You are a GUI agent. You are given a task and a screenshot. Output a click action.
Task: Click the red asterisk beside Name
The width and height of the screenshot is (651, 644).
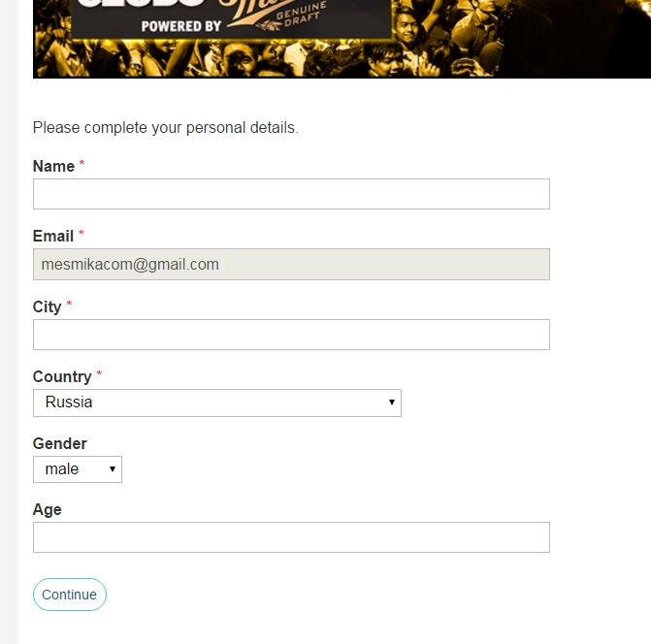pos(81,163)
